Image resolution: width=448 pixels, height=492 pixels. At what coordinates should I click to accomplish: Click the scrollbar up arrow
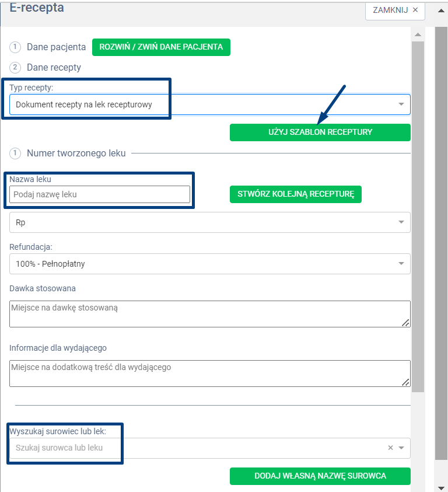point(418,35)
